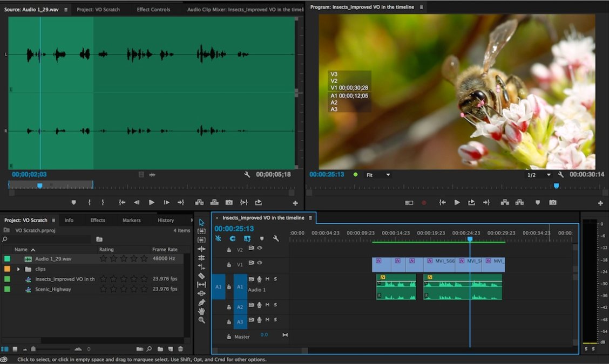Click the Project panel thumbnail zoom slider
Screen dimensions: 609x364
(x=33, y=349)
